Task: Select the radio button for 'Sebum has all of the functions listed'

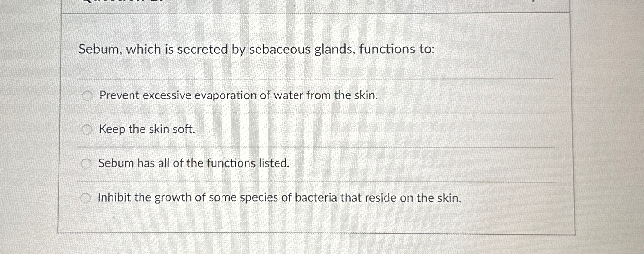Action: (87, 164)
